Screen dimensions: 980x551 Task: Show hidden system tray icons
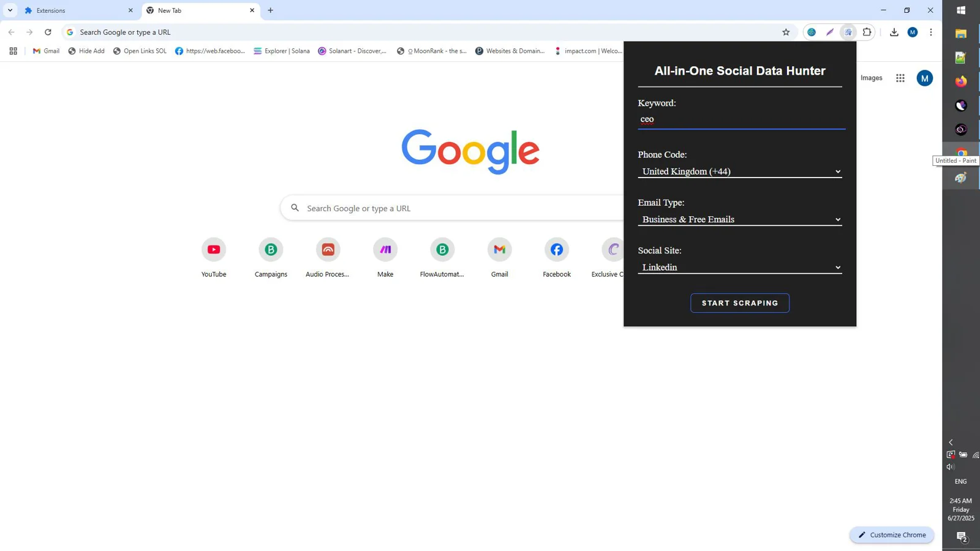(x=951, y=442)
